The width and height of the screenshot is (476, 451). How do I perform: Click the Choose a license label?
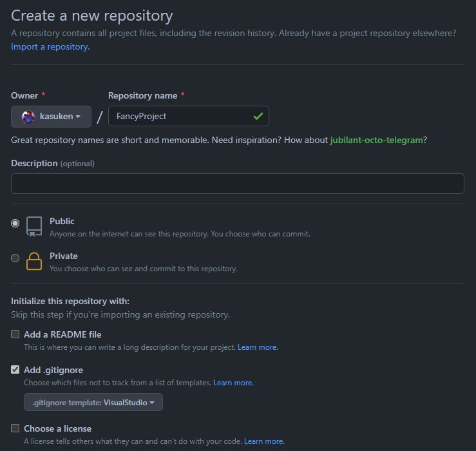(x=57, y=428)
